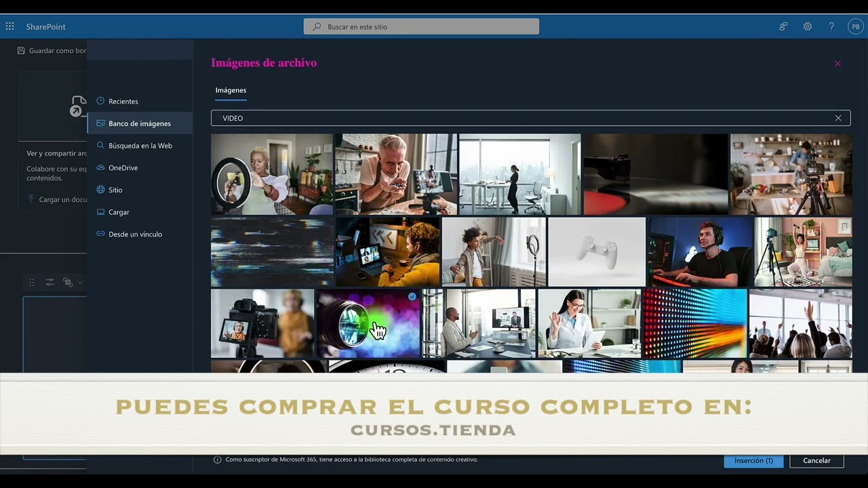Click Inserción (1) button
Image resolution: width=868 pixels, height=488 pixels.
pyautogui.click(x=753, y=460)
